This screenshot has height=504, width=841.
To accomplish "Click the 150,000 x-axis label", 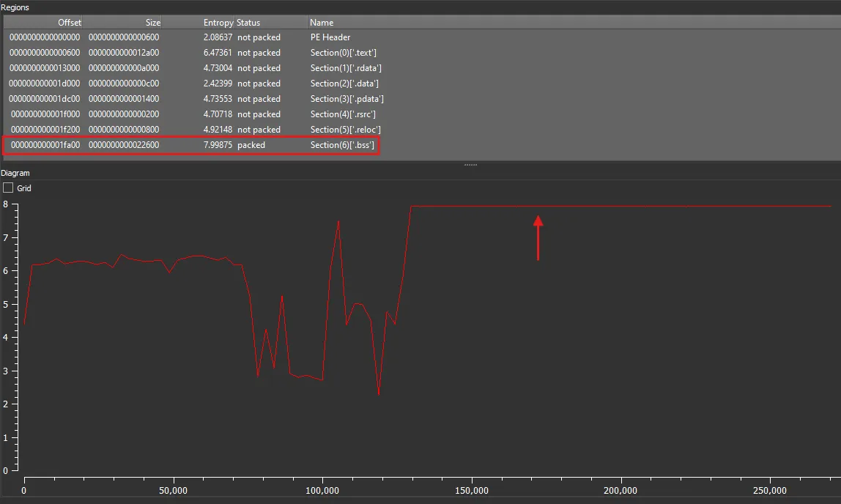I will coord(472,490).
